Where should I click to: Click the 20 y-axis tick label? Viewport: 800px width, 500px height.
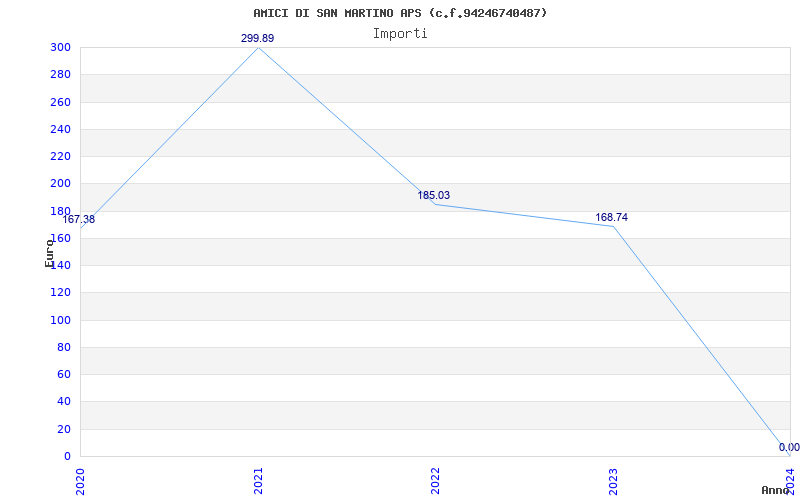pos(63,429)
